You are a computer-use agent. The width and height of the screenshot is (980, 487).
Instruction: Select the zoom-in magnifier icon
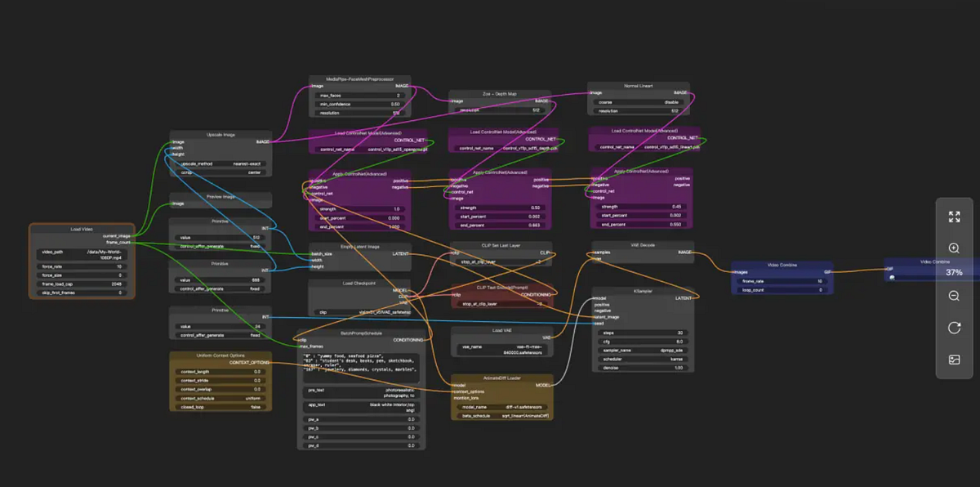tap(954, 248)
